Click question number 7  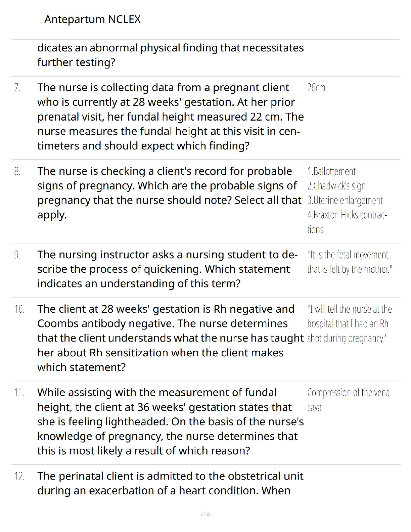coord(17,88)
